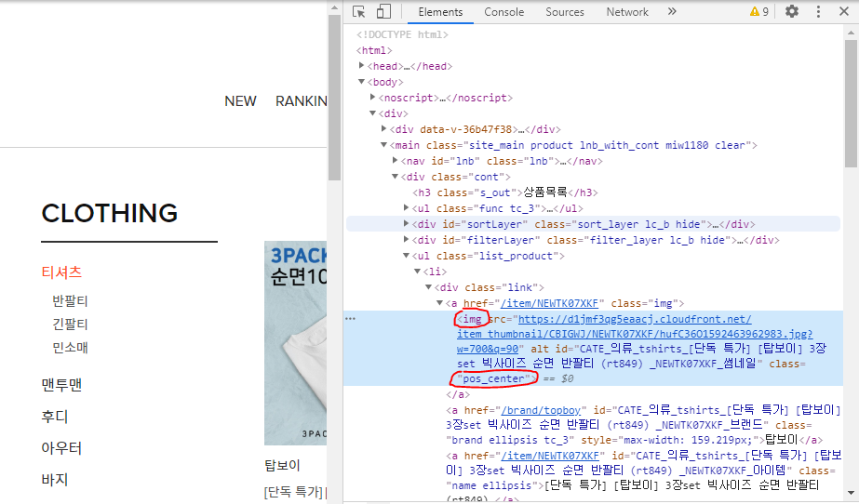Click the closing </a> tag line

click(458, 394)
